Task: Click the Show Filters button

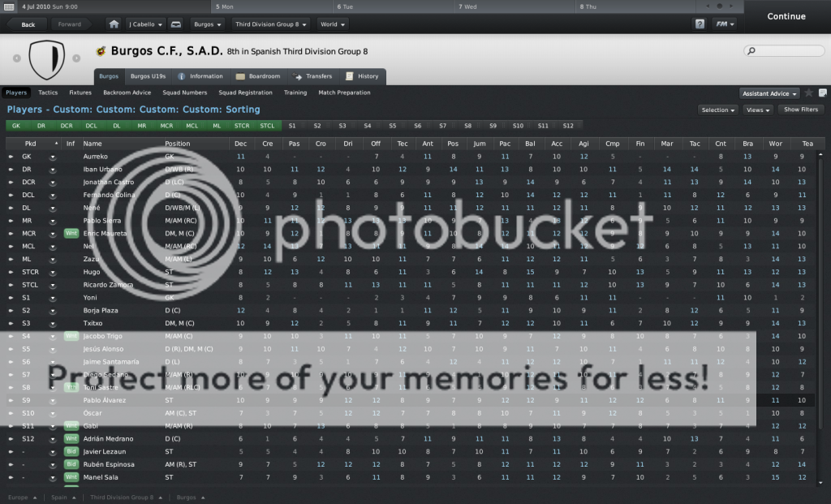Action: tap(800, 110)
